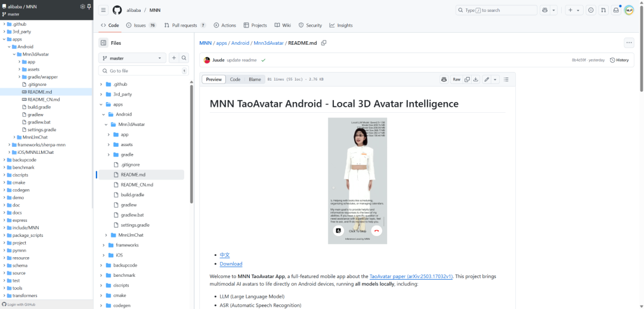
Task: Follow the Download link in README
Action: pyautogui.click(x=231, y=264)
